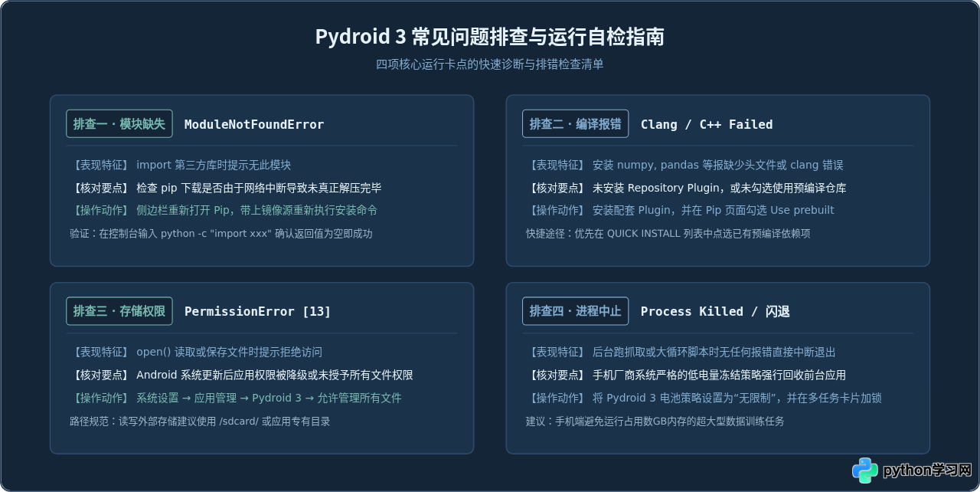Click the line "Android 系统更新后应用权限被降级或未授予所有文件权限"
Screen dimensions: 980x492
275,375
